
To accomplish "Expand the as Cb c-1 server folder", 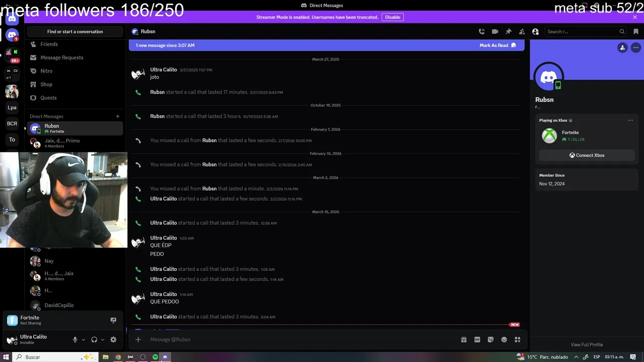I will [x=12, y=74].
